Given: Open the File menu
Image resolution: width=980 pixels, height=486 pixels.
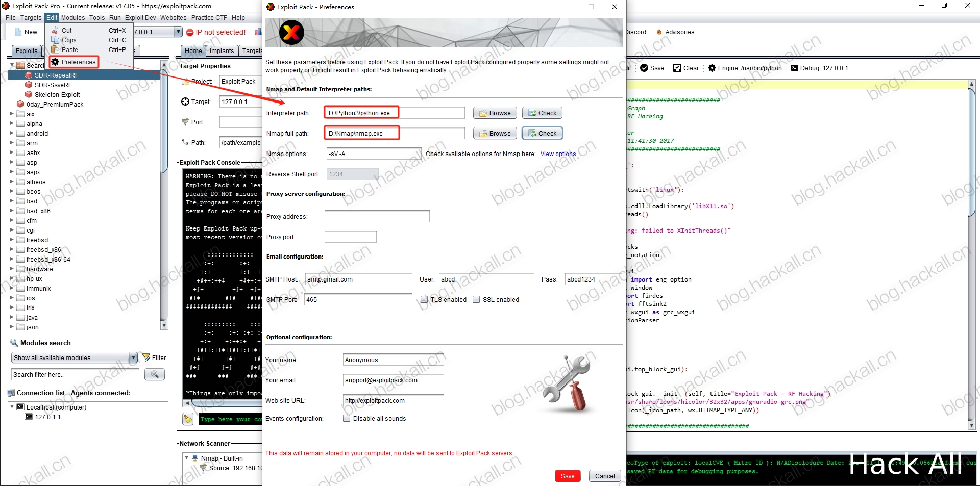Looking at the screenshot, I should point(11,17).
